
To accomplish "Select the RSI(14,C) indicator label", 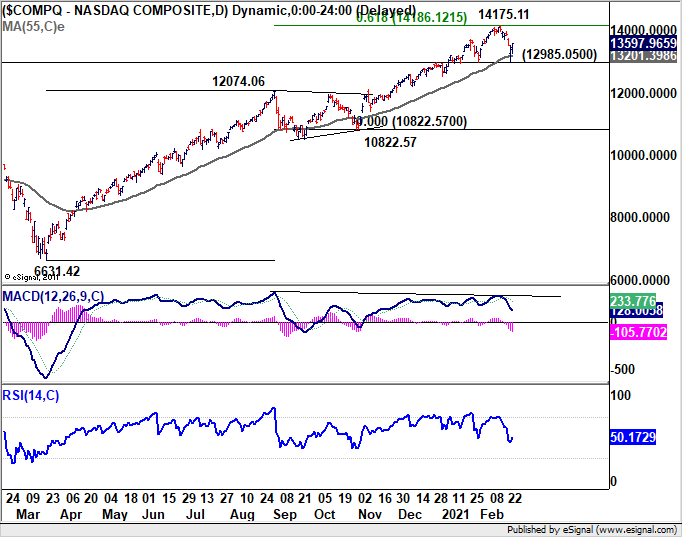I will [x=30, y=395].
